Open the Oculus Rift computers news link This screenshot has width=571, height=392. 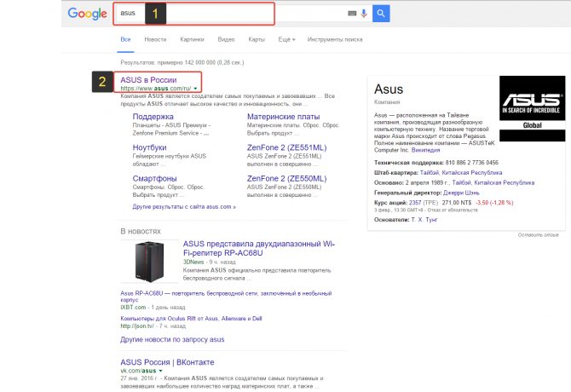coord(191,319)
